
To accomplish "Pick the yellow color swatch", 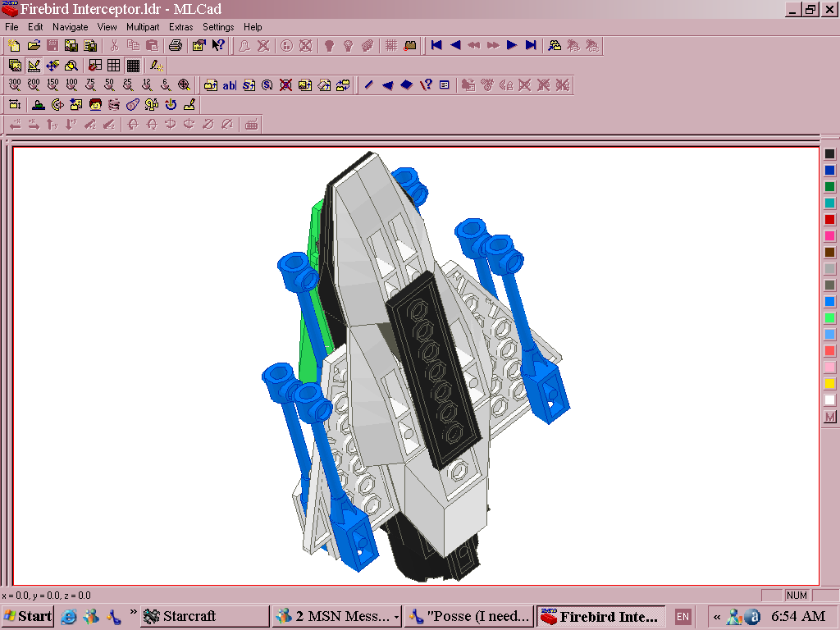I will 830,384.
